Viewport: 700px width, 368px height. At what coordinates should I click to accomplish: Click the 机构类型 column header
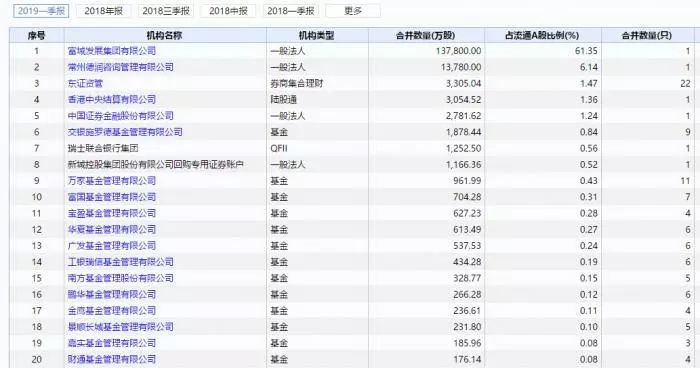317,35
